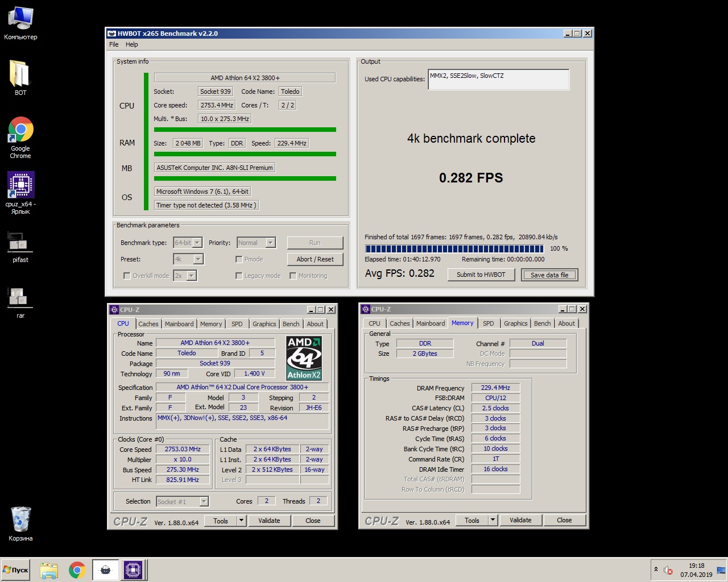
Task: Click Close in left CPU-Z window
Action: (313, 521)
